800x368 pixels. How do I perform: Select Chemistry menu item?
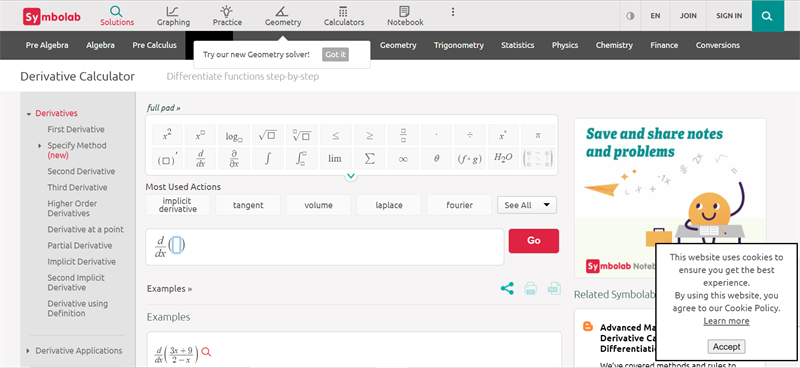tap(614, 45)
